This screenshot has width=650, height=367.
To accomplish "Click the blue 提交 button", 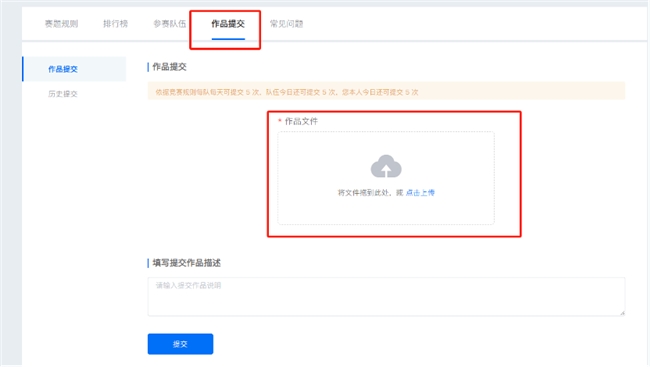I will [x=180, y=344].
